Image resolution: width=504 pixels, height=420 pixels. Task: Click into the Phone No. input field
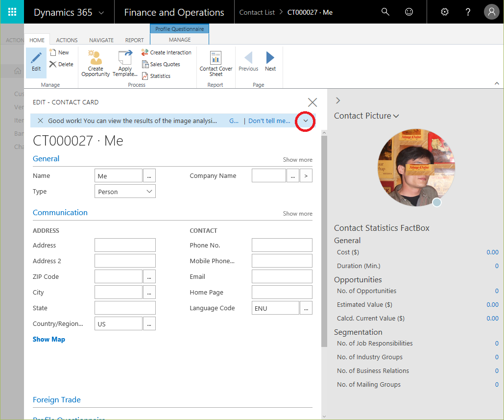pyautogui.click(x=282, y=245)
